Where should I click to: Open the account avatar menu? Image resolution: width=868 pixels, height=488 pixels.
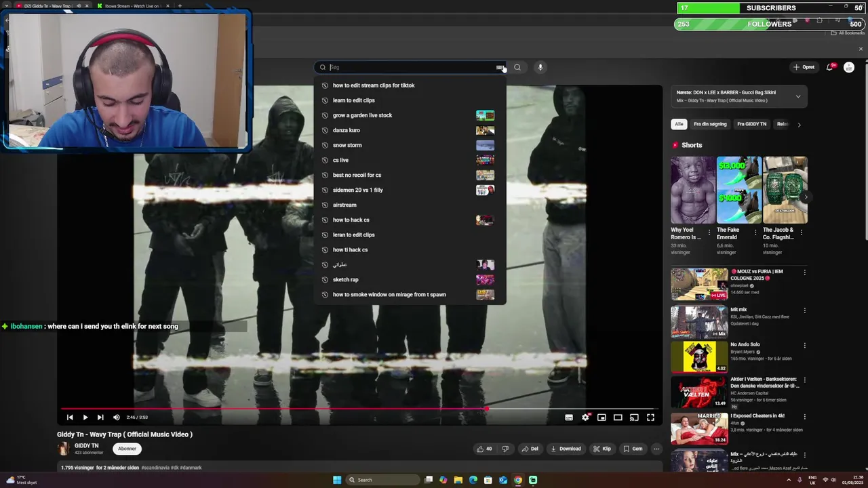point(849,67)
